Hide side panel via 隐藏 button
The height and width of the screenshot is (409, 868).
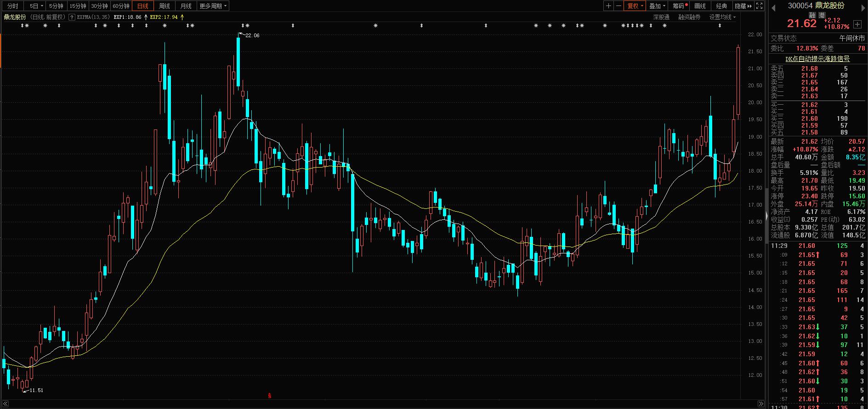point(743,6)
